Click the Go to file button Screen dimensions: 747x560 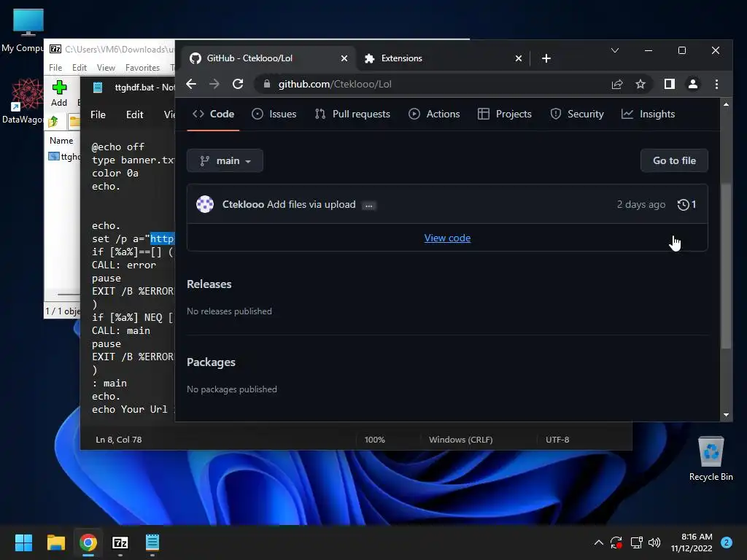click(x=674, y=161)
